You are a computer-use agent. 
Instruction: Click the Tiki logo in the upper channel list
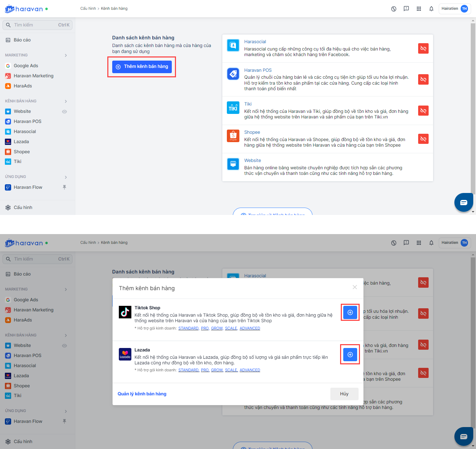233,108
